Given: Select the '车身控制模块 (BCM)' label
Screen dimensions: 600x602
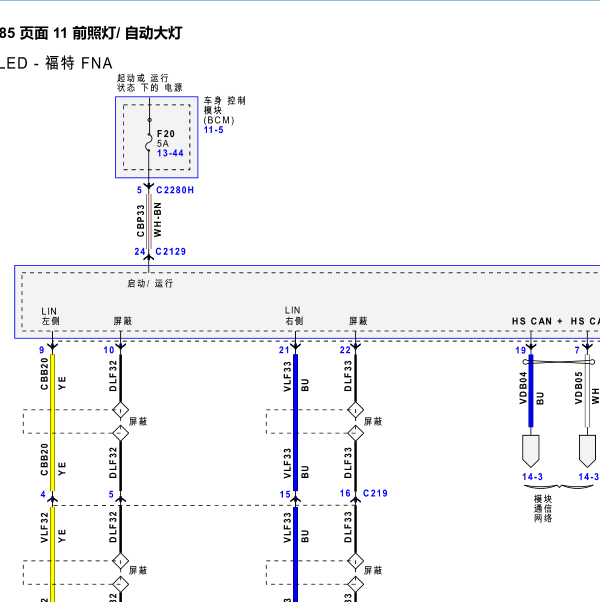Looking at the screenshot, I should click(224, 111).
